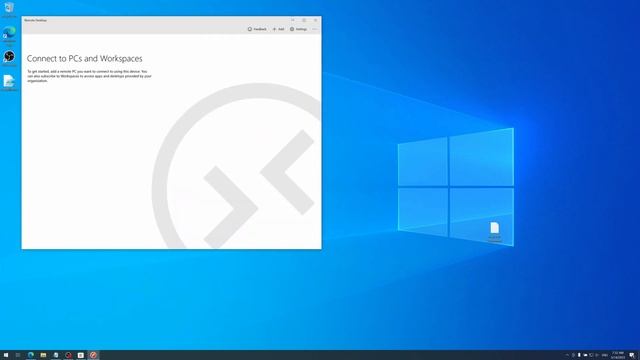
Task: Click the Microsoft Store taskbar icon
Action: (x=81, y=355)
